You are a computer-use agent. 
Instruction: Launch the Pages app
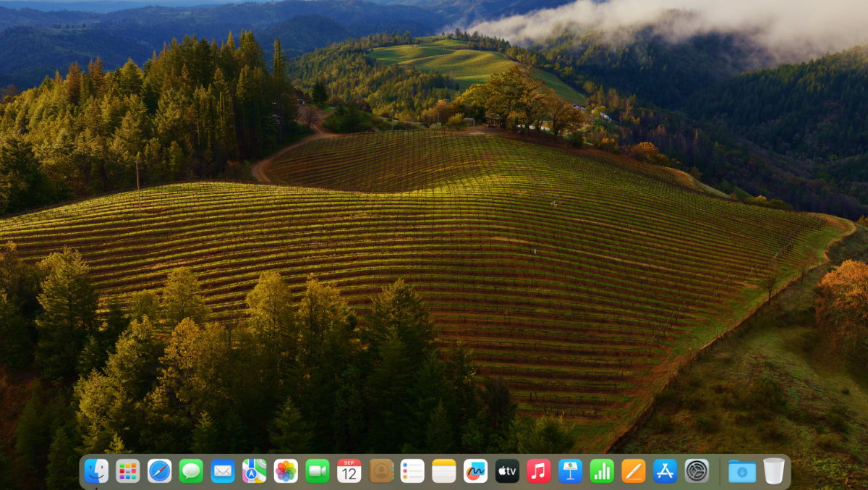pos(634,471)
